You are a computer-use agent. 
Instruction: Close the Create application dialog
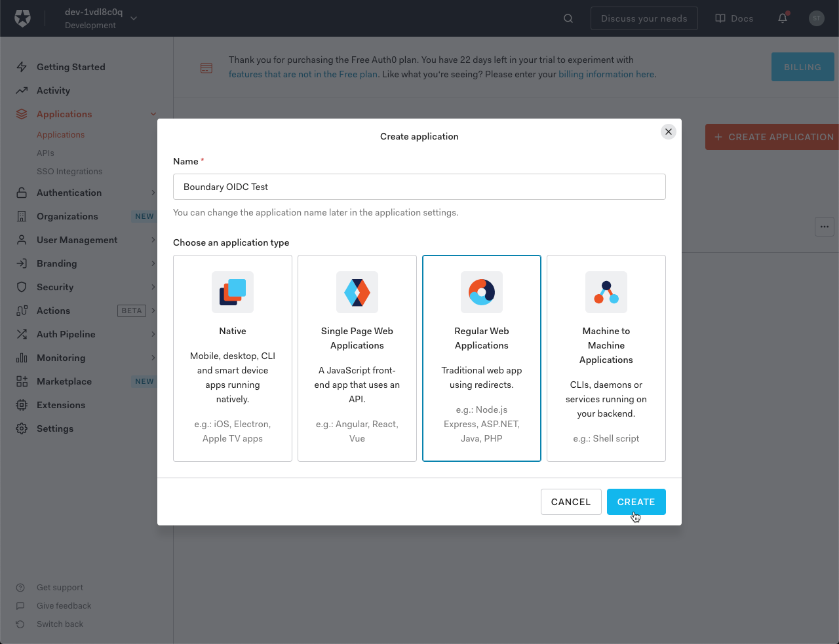click(x=669, y=132)
